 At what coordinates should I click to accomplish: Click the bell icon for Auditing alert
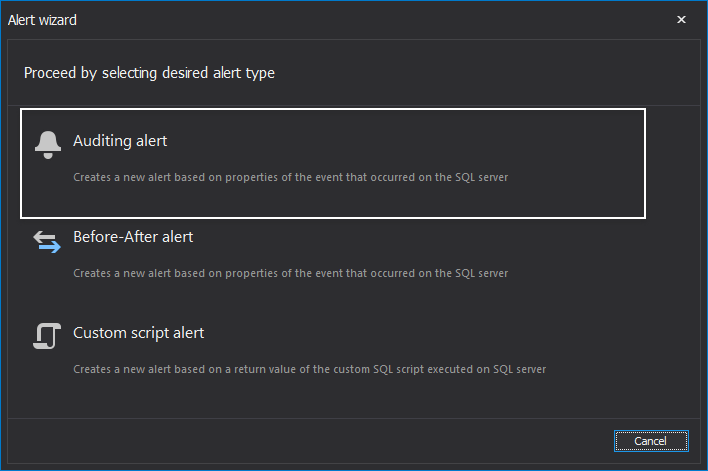[x=47, y=145]
